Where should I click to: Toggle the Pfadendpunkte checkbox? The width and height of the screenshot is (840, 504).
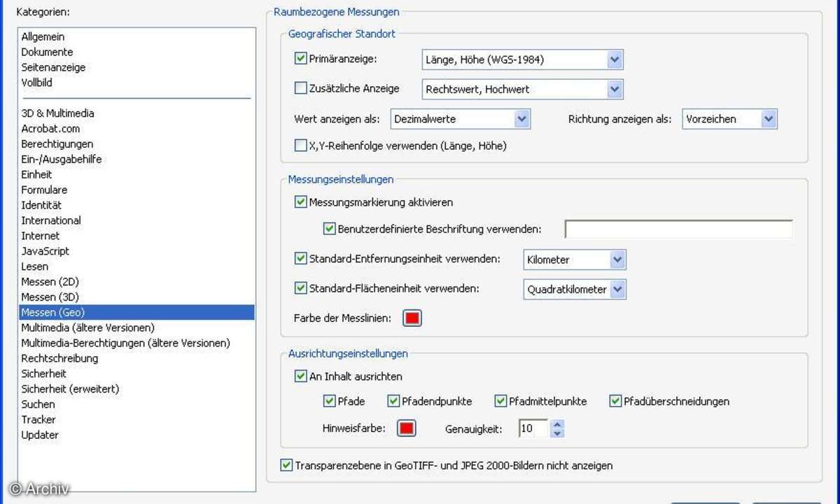[x=394, y=401]
